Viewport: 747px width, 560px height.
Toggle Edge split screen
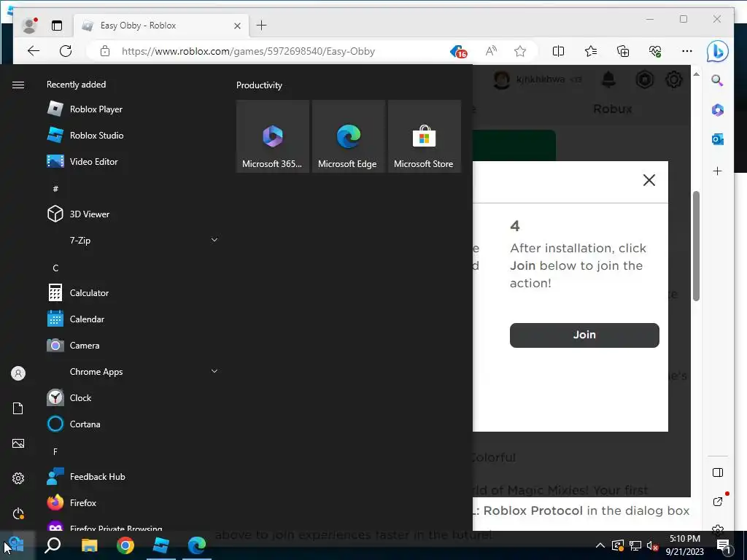[x=558, y=51]
